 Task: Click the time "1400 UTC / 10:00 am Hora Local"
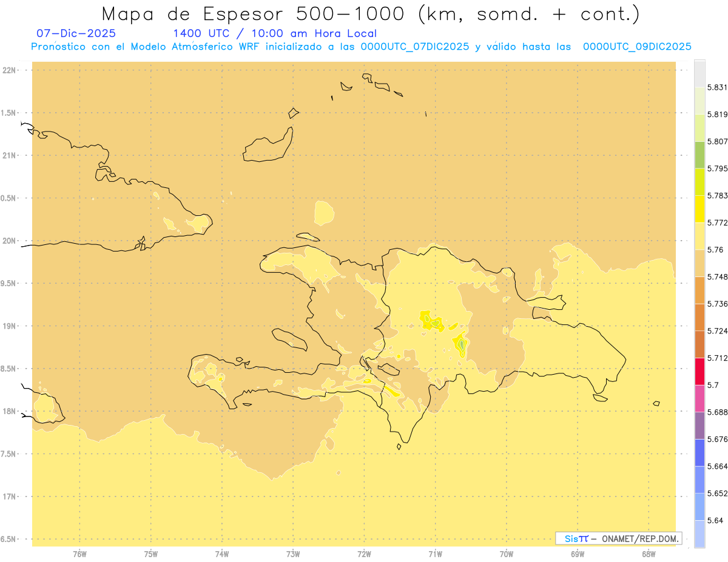tap(275, 33)
